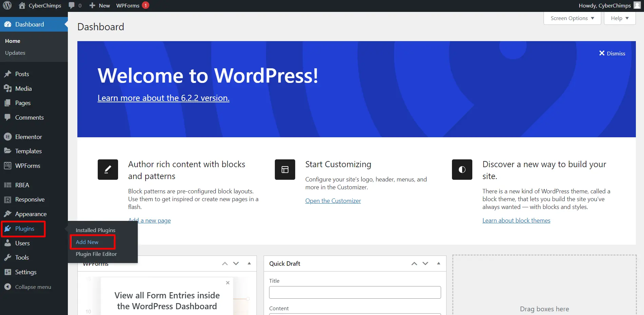Click the CyberChimps site name
Screen dimensions: 644x315
pos(45,5)
